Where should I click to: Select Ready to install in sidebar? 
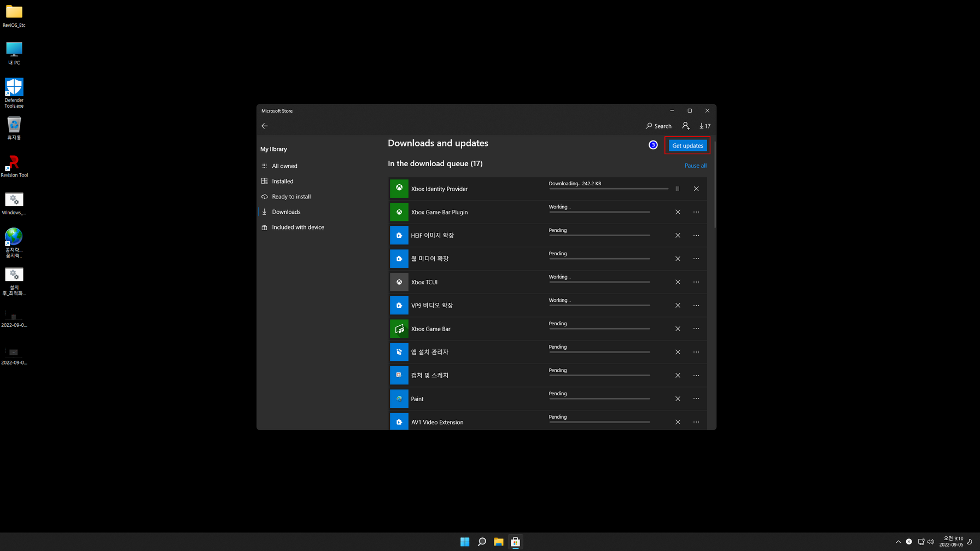[x=291, y=196]
